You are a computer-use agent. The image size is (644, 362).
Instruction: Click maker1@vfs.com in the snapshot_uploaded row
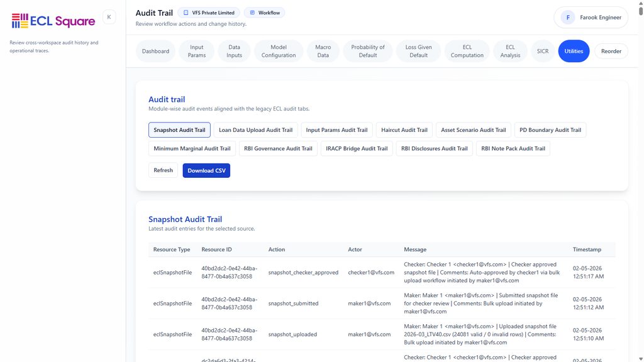[369, 334]
